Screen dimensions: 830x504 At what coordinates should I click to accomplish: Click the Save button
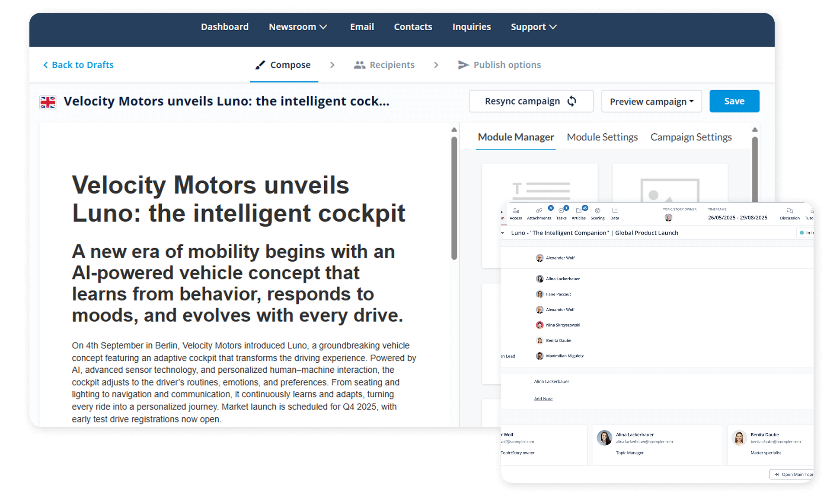(734, 101)
